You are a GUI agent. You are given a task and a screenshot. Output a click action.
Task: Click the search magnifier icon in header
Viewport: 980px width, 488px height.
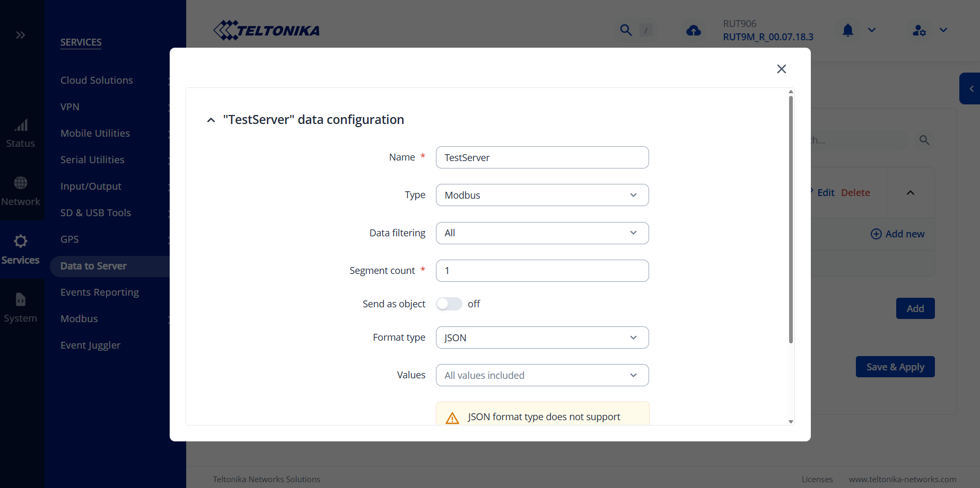pos(626,30)
